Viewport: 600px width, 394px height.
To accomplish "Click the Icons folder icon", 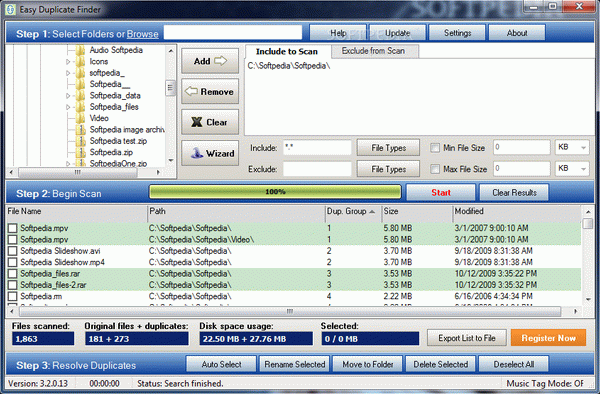I will tap(80, 62).
